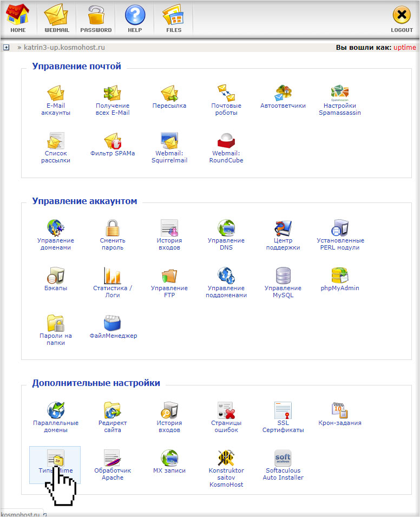The image size is (420, 517).
Task: Open the ФайлМенеджер icon
Action: [113, 323]
